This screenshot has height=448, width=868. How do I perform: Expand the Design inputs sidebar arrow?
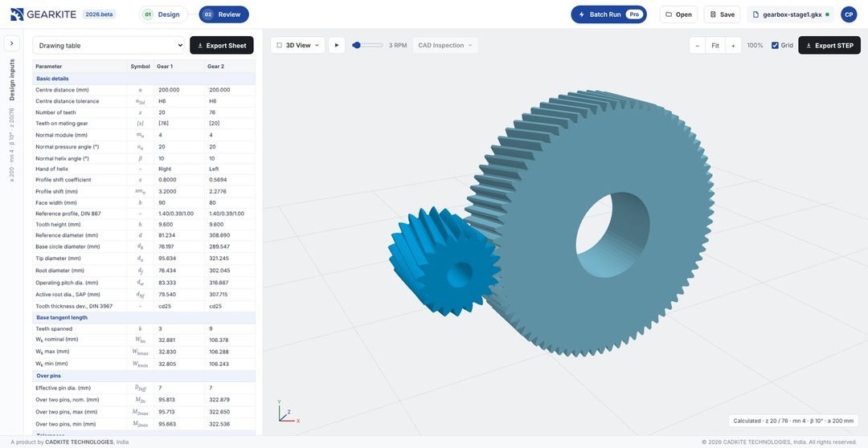tap(11, 43)
